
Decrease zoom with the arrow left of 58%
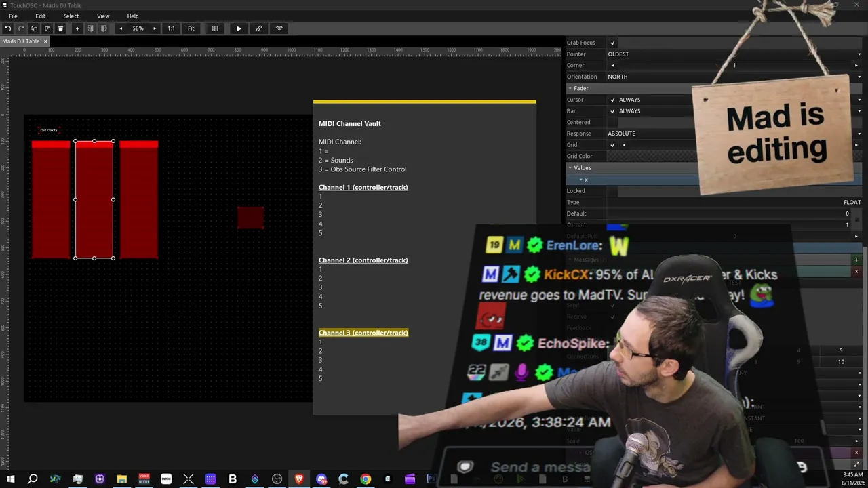(x=121, y=28)
